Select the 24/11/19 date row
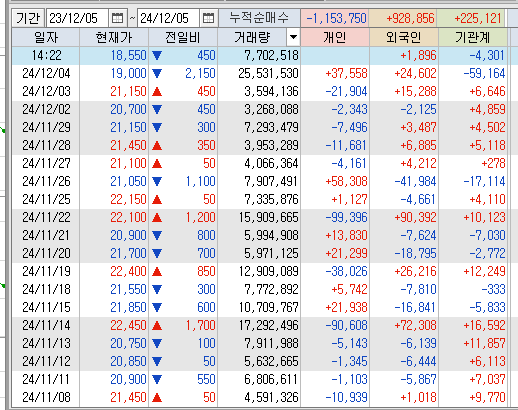This screenshot has width=518, height=410. (46, 271)
